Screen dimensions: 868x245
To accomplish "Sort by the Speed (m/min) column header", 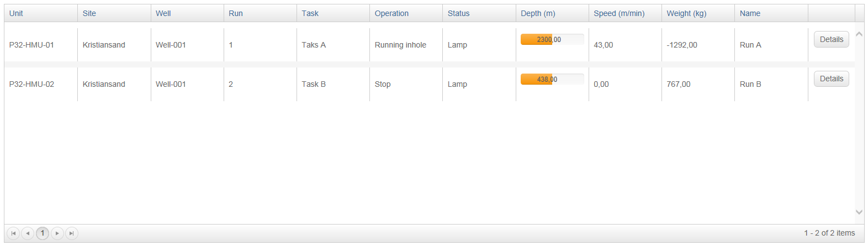I will (x=619, y=13).
